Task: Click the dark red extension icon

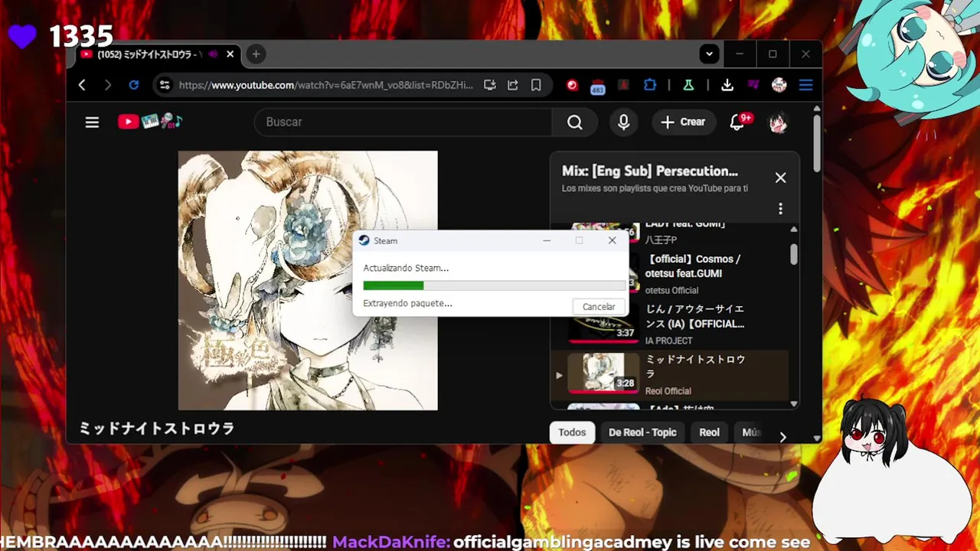Action: (624, 85)
